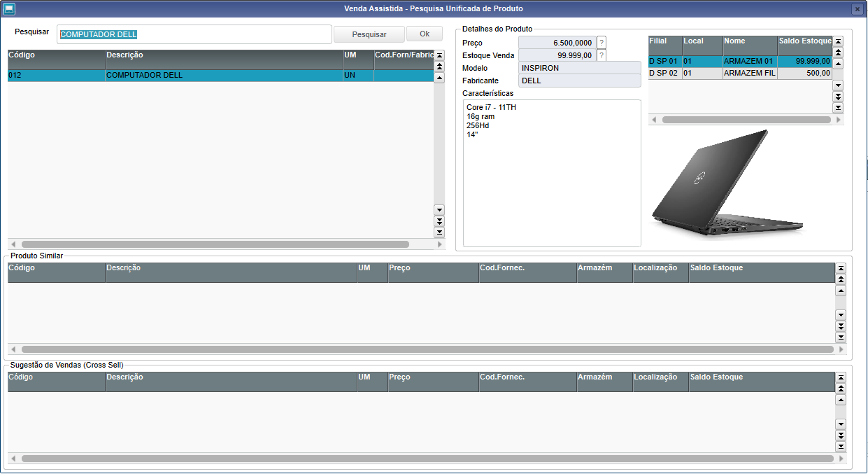This screenshot has width=868, height=474.
Task: Move up one row in Filial stock grid
Action: (839, 64)
